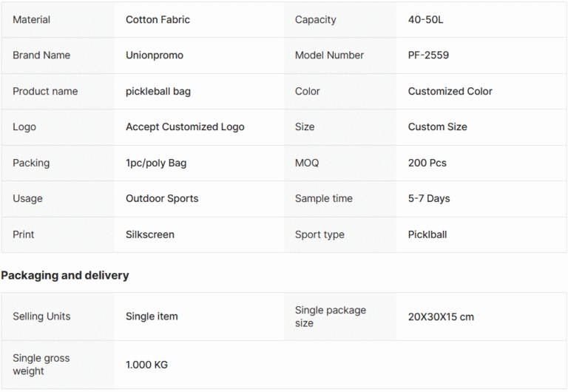
Task: Click Accept Customized Logo text
Action: click(185, 126)
